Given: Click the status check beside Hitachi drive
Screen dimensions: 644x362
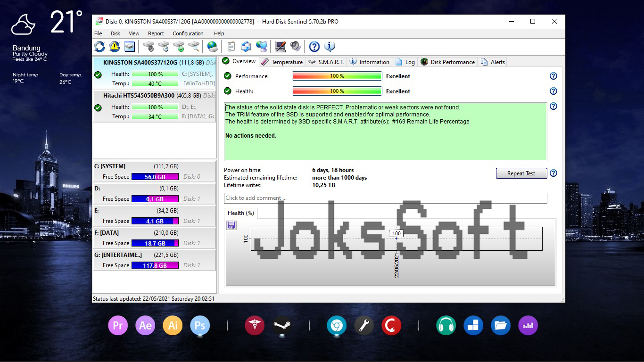Looking at the screenshot, I should tap(98, 107).
